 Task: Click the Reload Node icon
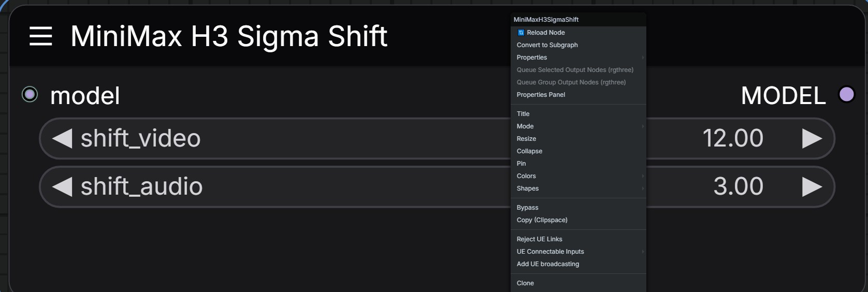coord(521,33)
